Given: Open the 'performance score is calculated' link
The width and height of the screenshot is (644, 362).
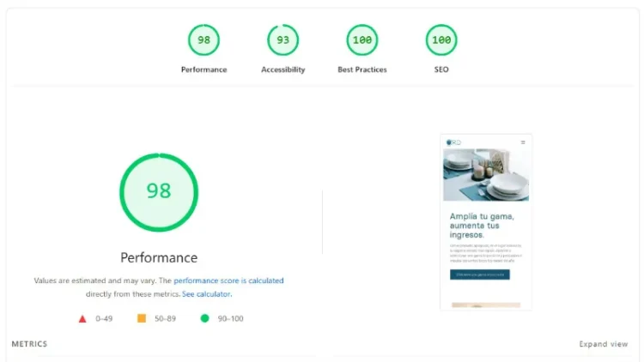Looking at the screenshot, I should click(x=228, y=281).
